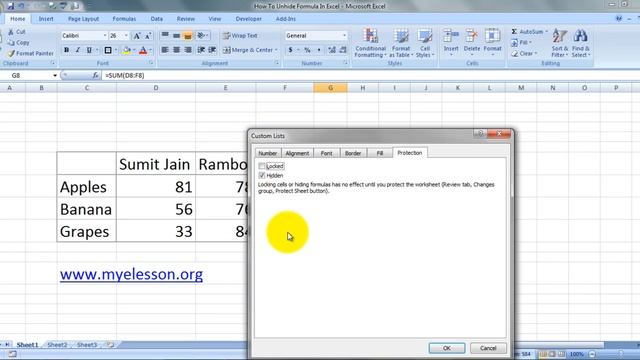This screenshot has height=360, width=640.
Task: Open Format as Table gallery
Action: 401,43
